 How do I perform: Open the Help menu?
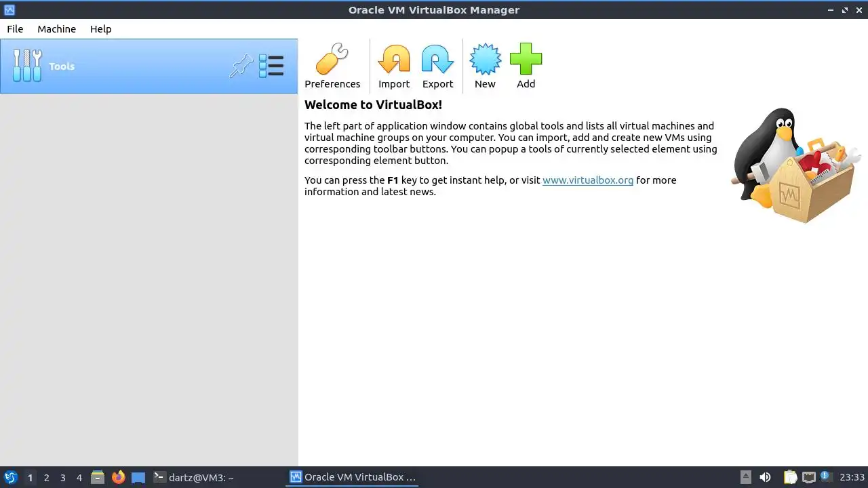point(100,29)
